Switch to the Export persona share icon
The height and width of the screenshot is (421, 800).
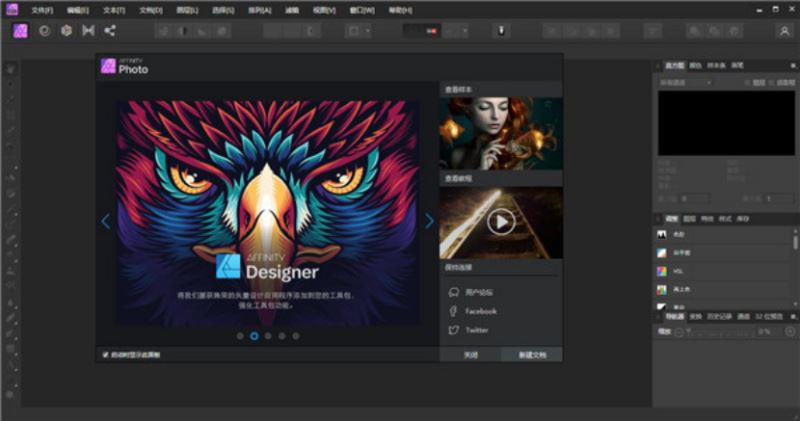tap(110, 31)
